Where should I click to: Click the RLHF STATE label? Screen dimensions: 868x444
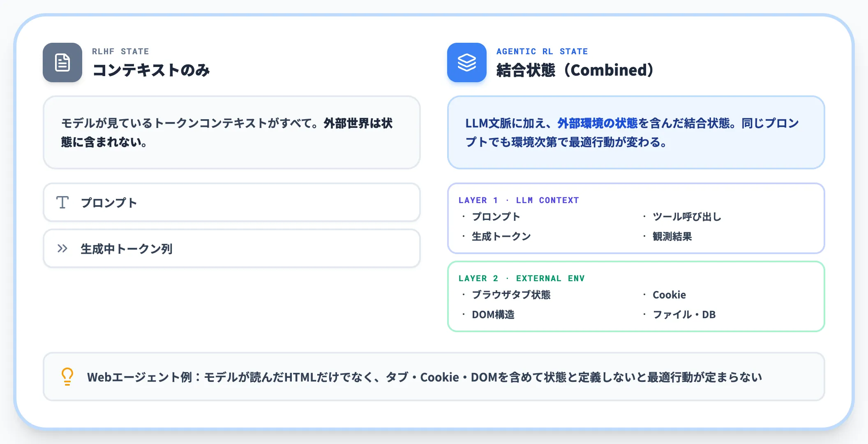pos(120,51)
